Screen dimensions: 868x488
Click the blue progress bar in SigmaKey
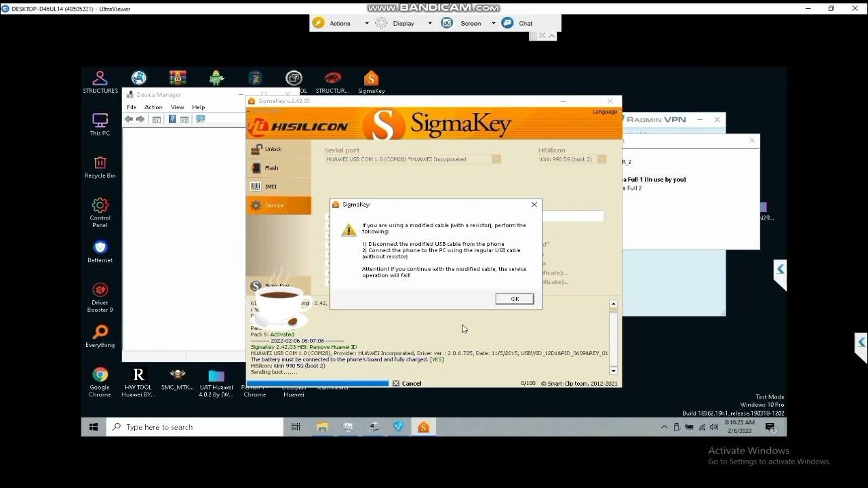tap(317, 384)
